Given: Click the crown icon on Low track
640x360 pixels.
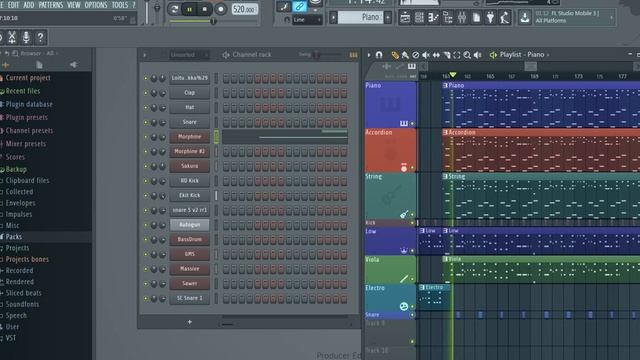Looking at the screenshot, I should tap(403, 250).
